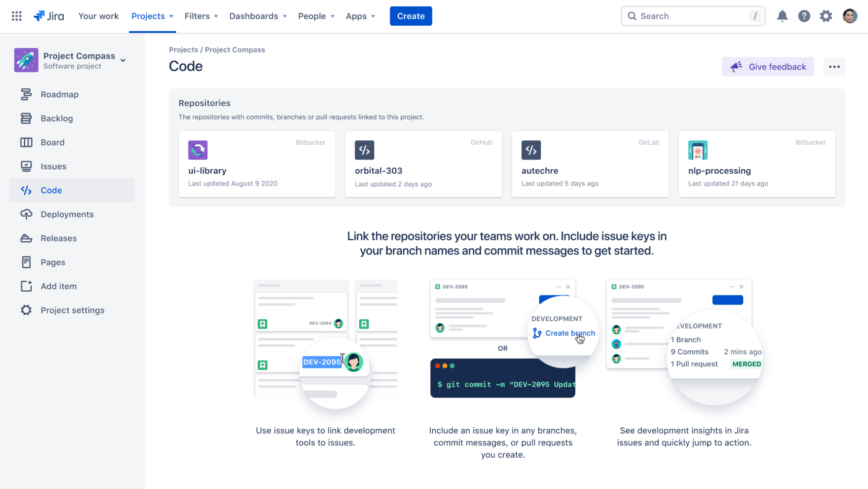868x489 pixels.
Task: Click the help question mark icon
Action: click(x=804, y=16)
